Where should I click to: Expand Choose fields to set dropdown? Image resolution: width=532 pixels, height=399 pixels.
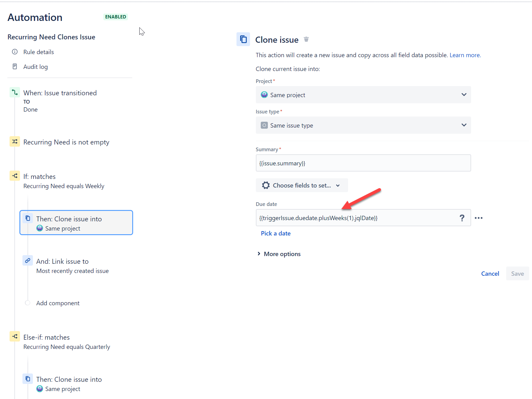(x=302, y=185)
